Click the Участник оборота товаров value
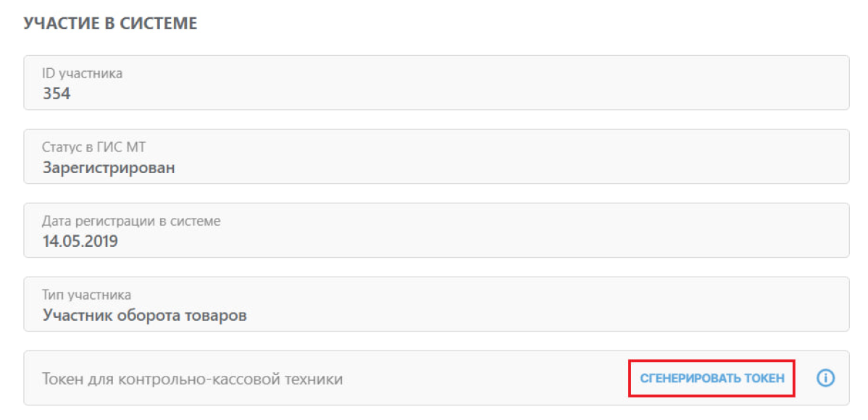This screenshot has height=420, width=868. 144,316
